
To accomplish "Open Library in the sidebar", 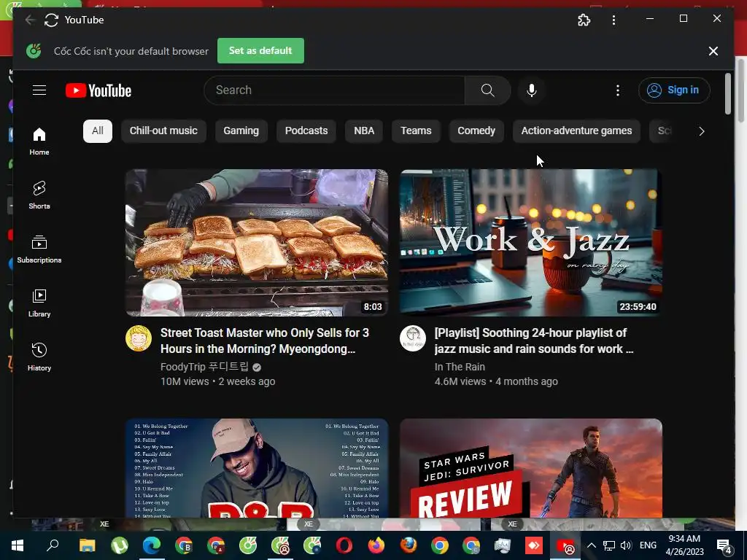I will click(x=39, y=303).
